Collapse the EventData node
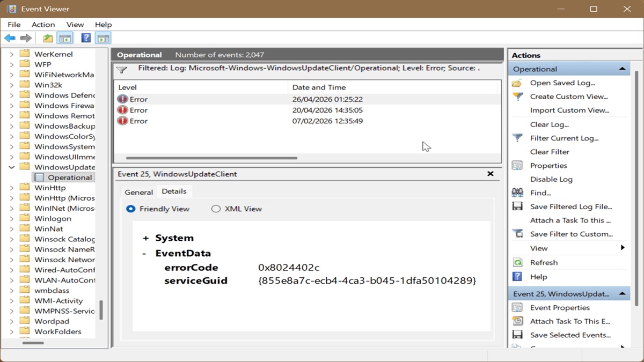This screenshot has width=644, height=362. [144, 253]
